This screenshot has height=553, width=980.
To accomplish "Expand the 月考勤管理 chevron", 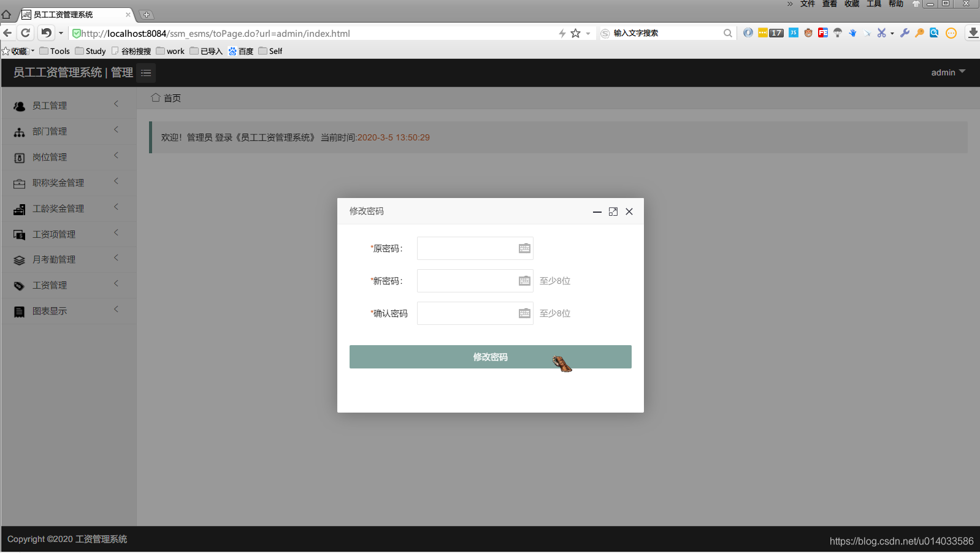I will click(x=116, y=258).
